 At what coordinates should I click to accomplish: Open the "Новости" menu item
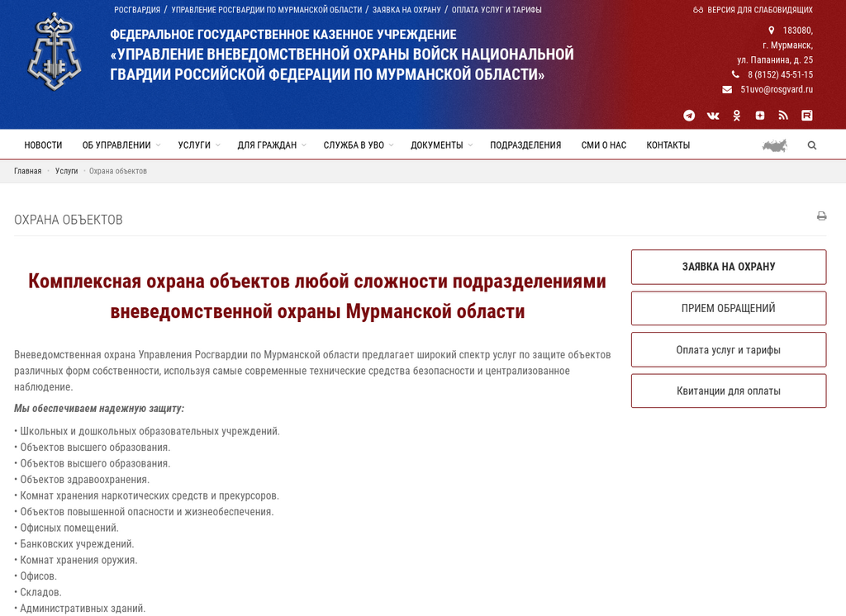(x=43, y=145)
